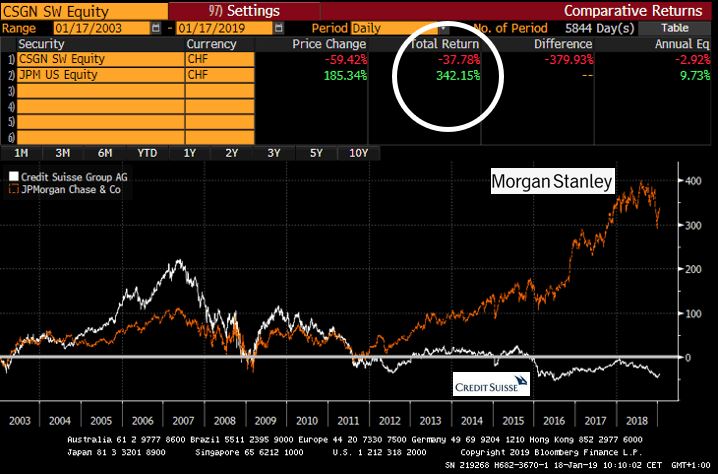The height and width of the screenshot is (474, 720).
Task: Select the 1Y range tab
Action: (x=190, y=153)
